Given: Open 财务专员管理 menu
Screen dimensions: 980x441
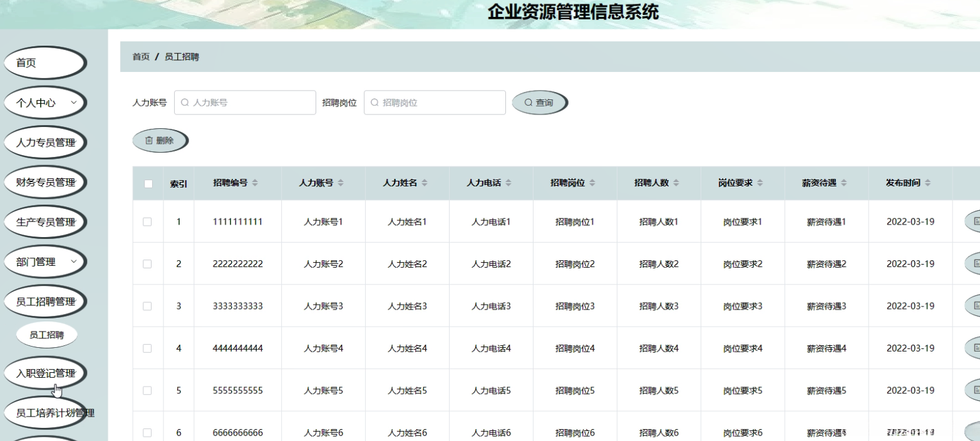Looking at the screenshot, I should click(x=44, y=182).
